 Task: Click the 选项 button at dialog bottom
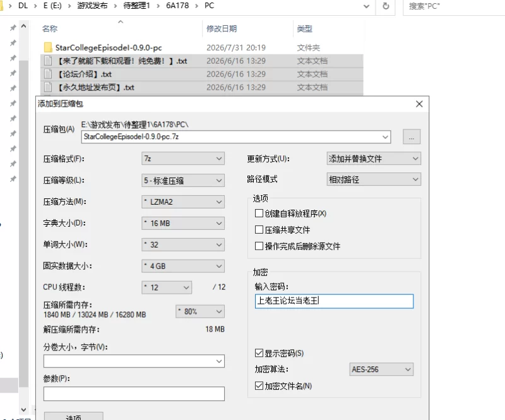click(x=73, y=416)
